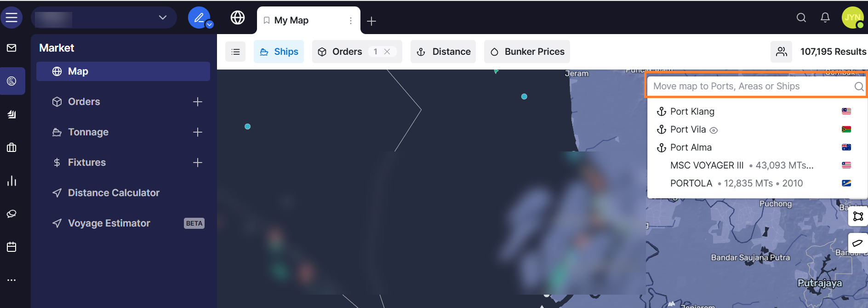
Task: Select Port Klang from search suggestions
Action: [x=692, y=111]
